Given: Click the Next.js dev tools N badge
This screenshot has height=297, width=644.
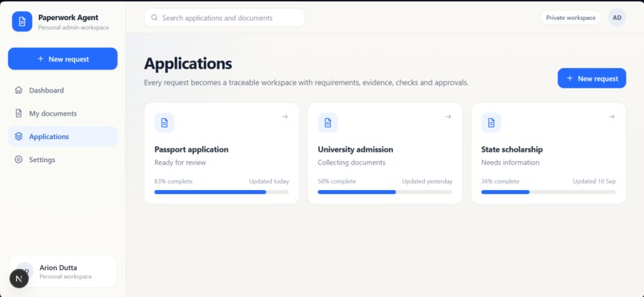Looking at the screenshot, I should pyautogui.click(x=19, y=279).
